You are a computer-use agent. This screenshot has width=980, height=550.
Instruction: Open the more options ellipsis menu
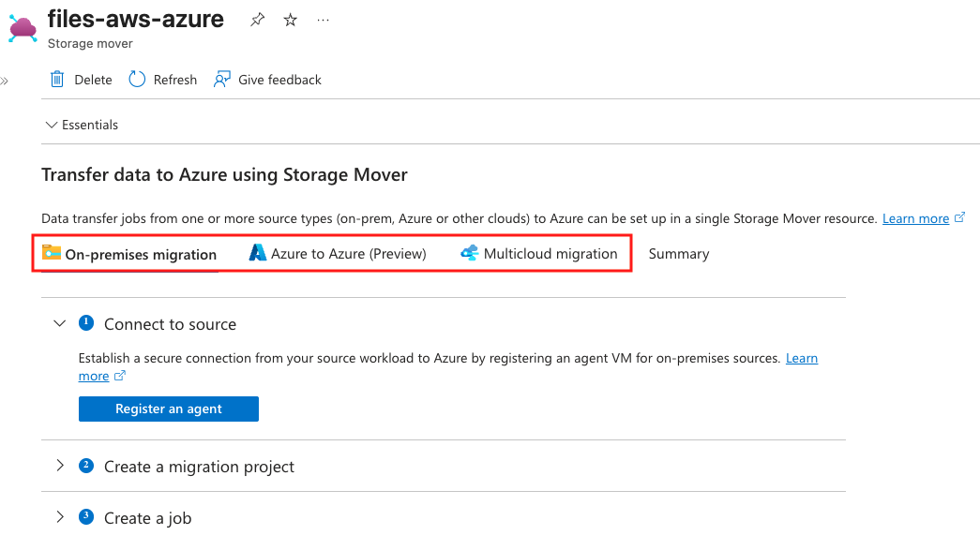point(324,20)
